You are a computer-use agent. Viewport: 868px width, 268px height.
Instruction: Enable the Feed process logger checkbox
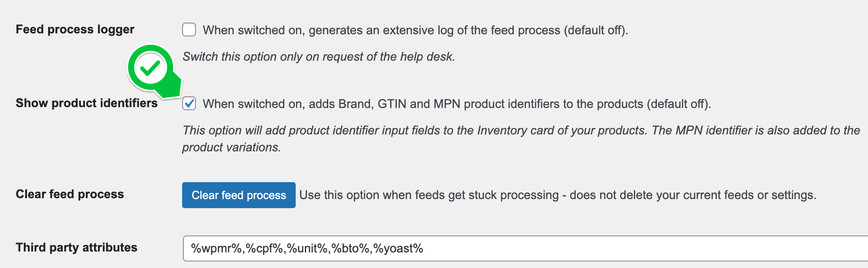(189, 30)
